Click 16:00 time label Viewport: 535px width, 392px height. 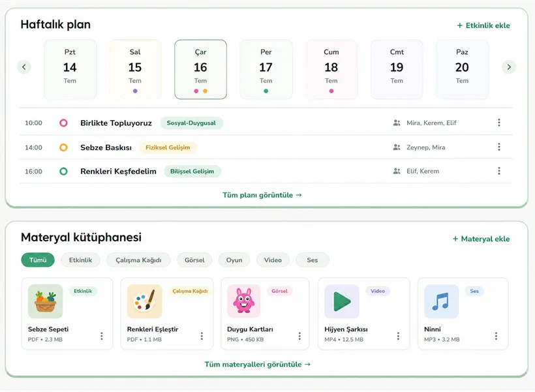pyautogui.click(x=33, y=172)
